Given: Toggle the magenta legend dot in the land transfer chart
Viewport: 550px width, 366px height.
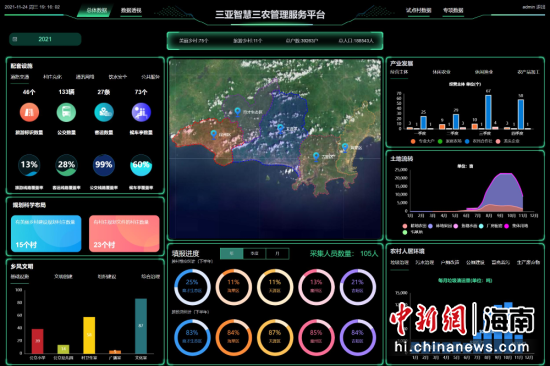Looking at the screenshot, I should (506, 226).
